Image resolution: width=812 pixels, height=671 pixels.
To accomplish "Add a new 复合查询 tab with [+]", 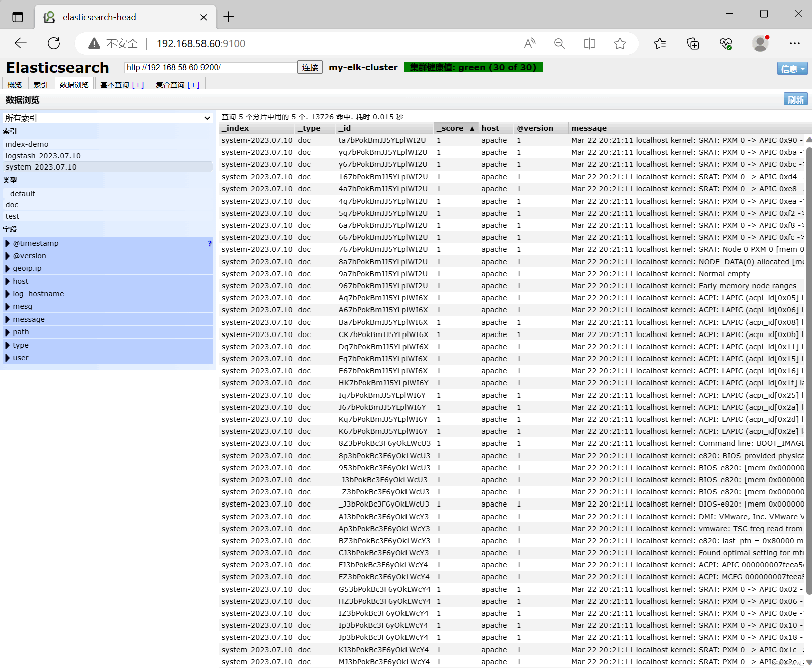I will point(193,85).
